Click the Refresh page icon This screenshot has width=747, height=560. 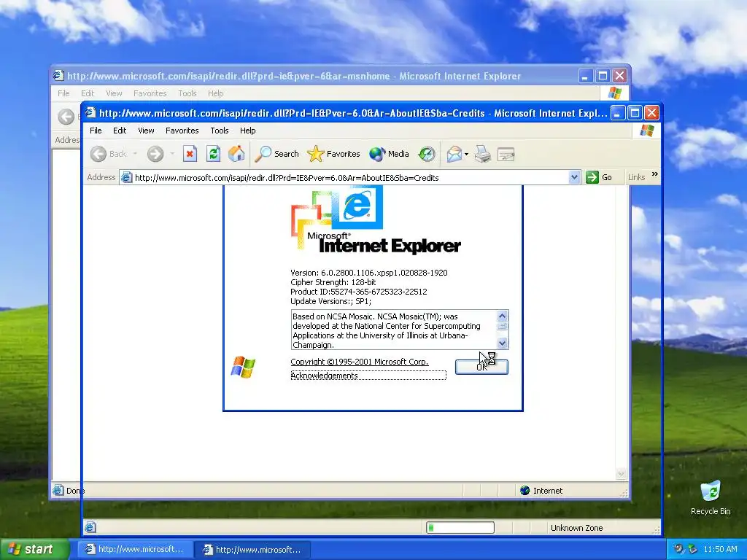[x=213, y=154]
